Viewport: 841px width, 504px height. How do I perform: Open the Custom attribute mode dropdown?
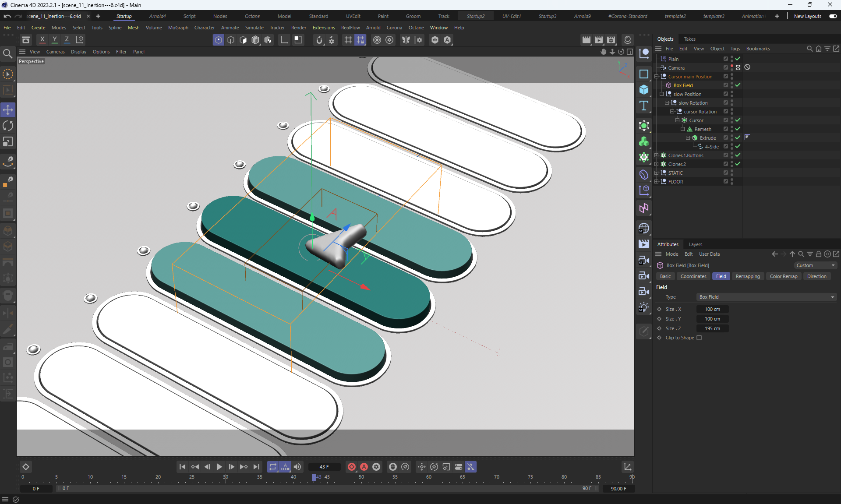tap(815, 265)
